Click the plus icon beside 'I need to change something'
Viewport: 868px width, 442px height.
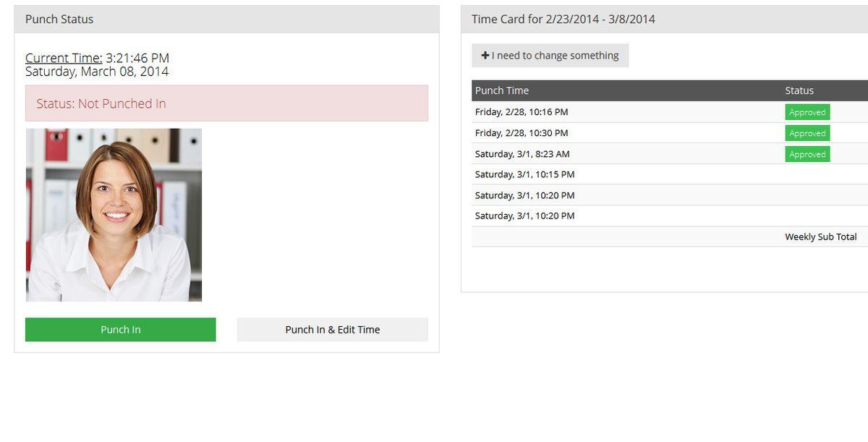tap(485, 56)
